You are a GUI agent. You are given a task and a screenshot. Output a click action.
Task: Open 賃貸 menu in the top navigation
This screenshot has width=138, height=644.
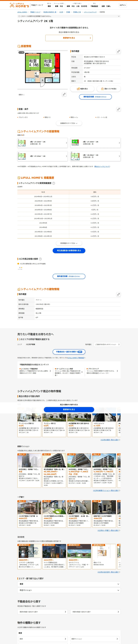pos(49,6)
